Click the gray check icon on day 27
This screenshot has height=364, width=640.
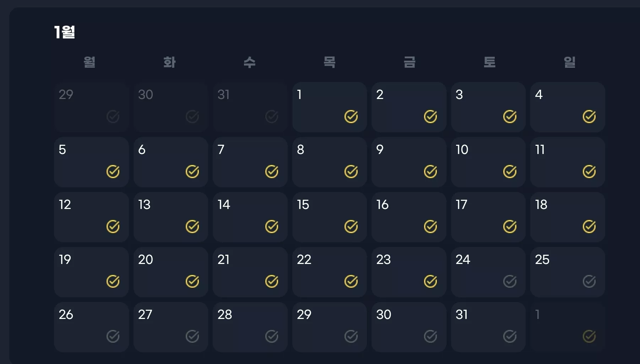point(192,336)
